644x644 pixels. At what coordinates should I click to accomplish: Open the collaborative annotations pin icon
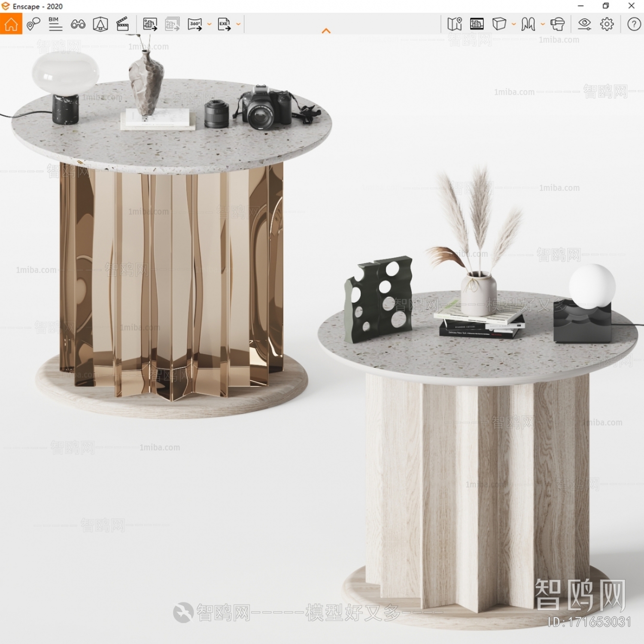point(33,24)
